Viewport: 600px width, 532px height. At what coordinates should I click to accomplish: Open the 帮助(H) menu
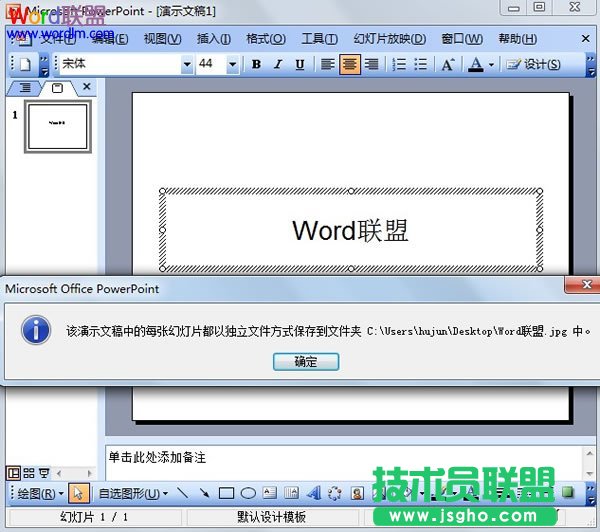pyautogui.click(x=517, y=39)
